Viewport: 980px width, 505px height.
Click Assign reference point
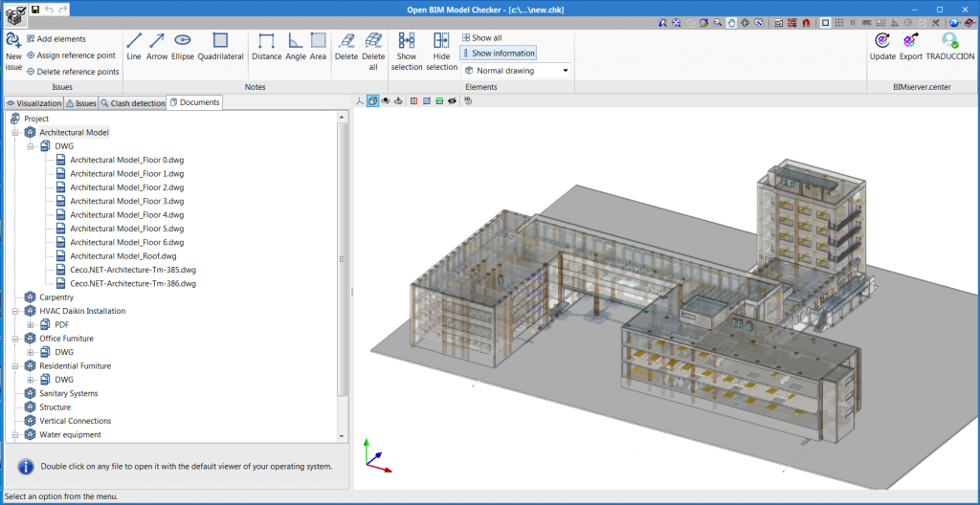pos(75,55)
